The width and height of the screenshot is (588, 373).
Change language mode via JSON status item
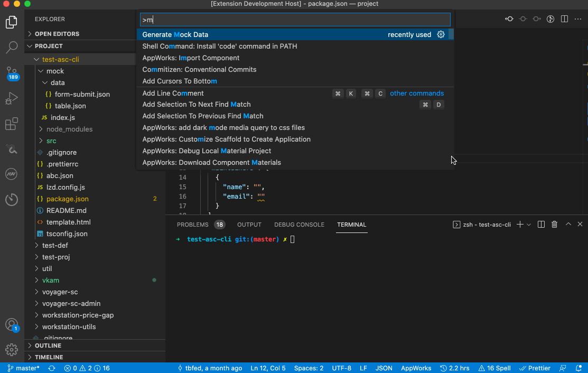[384, 368]
